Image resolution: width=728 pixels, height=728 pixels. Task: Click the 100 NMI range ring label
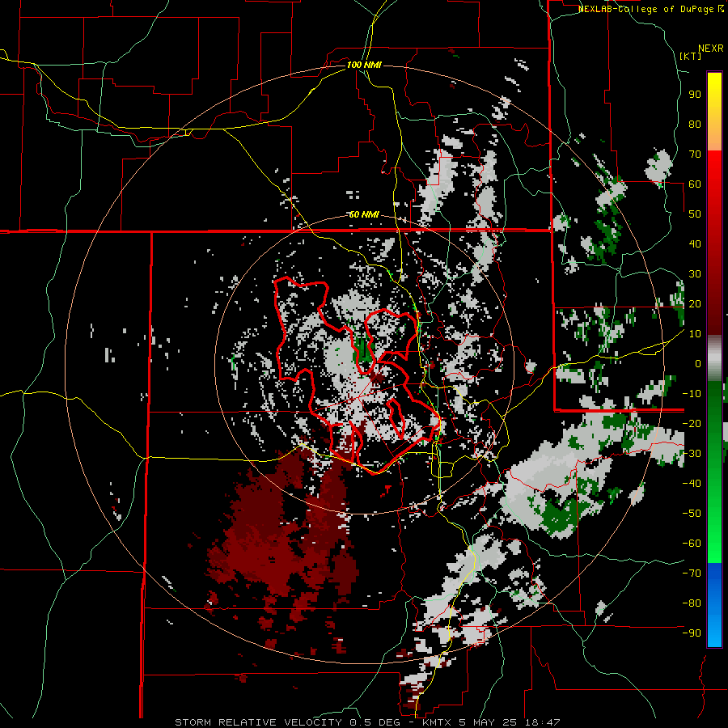pyautogui.click(x=364, y=65)
